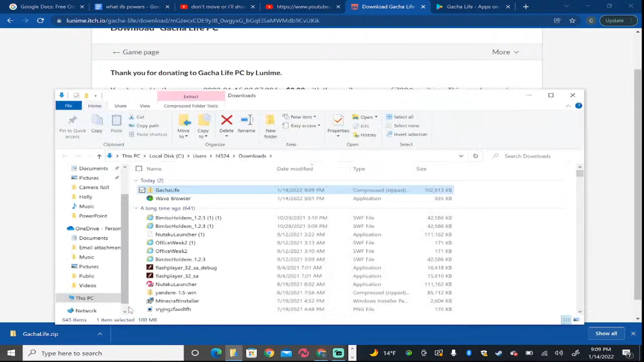Viewport: 644px width, 362px height.
Task: Click Select all in ribbon
Action: point(399,117)
